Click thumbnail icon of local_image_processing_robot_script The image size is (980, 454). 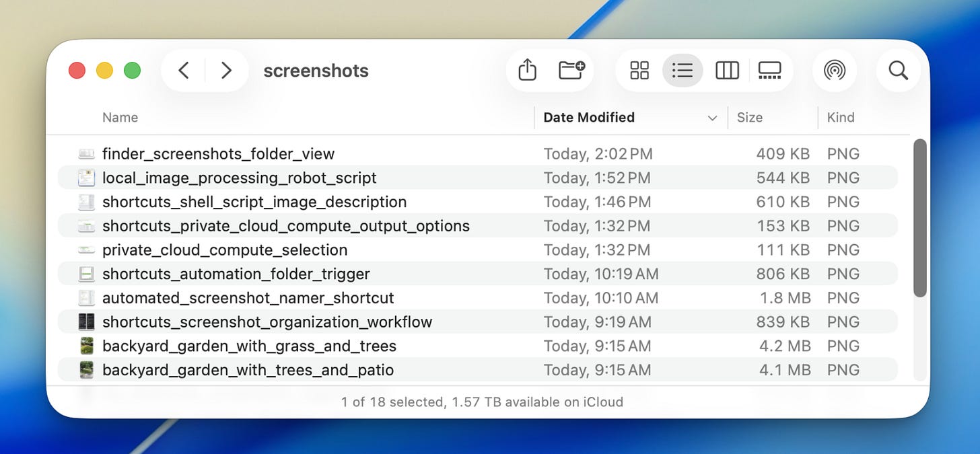tap(86, 178)
